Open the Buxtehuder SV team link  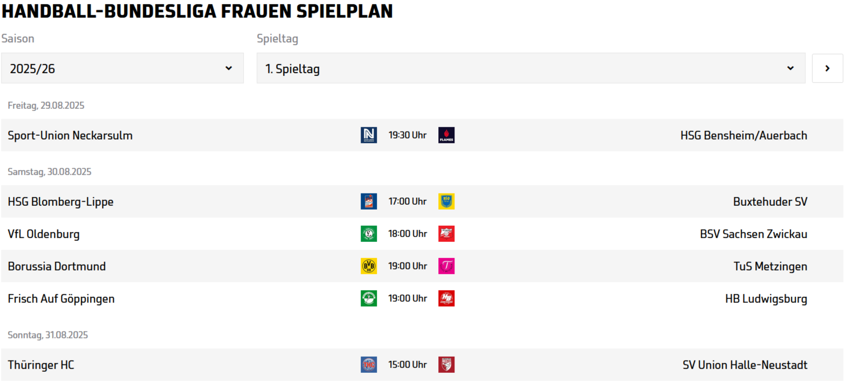point(770,202)
